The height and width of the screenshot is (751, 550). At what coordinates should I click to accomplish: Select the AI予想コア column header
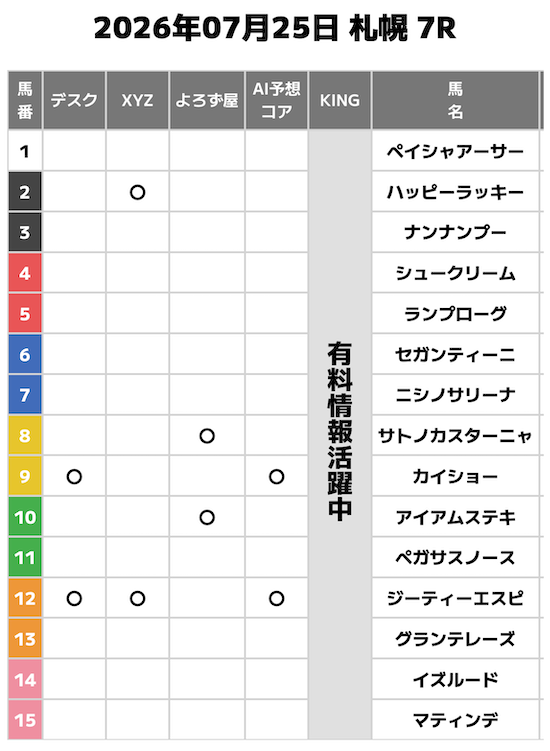click(276, 100)
